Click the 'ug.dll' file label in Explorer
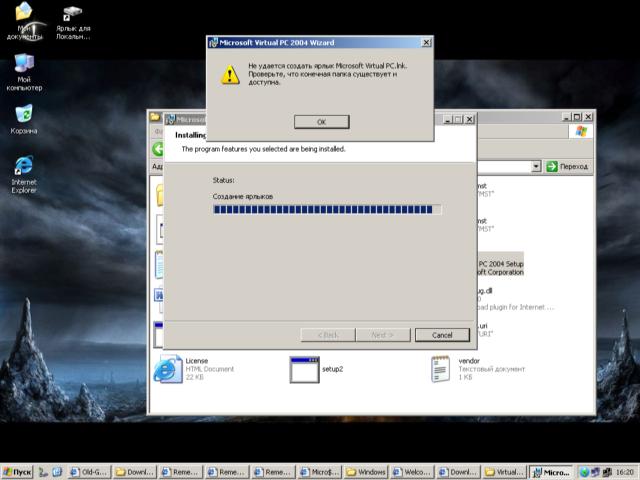Image resolution: width=640 pixels, height=480 pixels. (x=484, y=291)
